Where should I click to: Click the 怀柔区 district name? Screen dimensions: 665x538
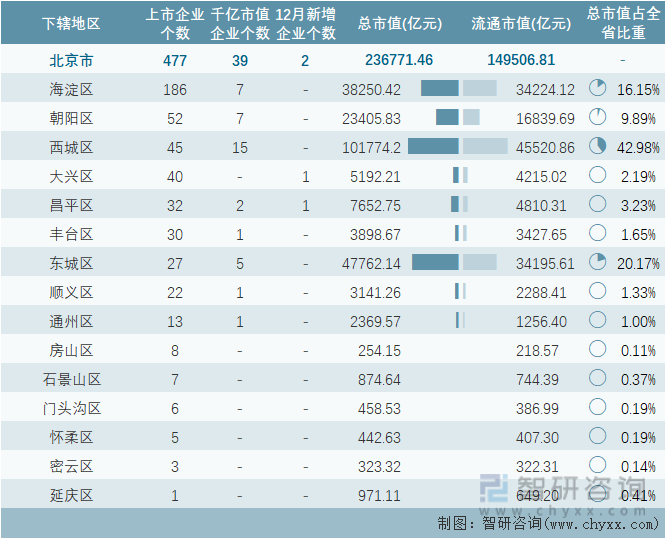[x=71, y=437]
